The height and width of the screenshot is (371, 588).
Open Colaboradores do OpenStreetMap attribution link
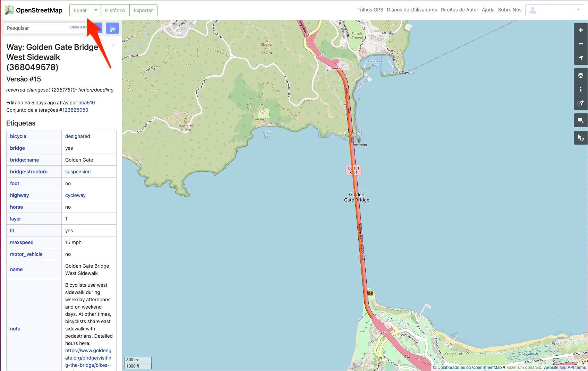[x=469, y=368]
